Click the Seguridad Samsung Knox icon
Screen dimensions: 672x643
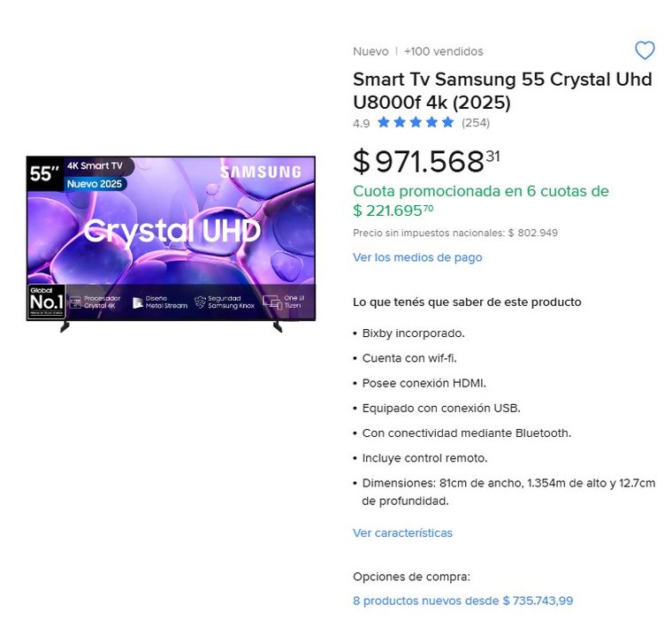point(200,302)
